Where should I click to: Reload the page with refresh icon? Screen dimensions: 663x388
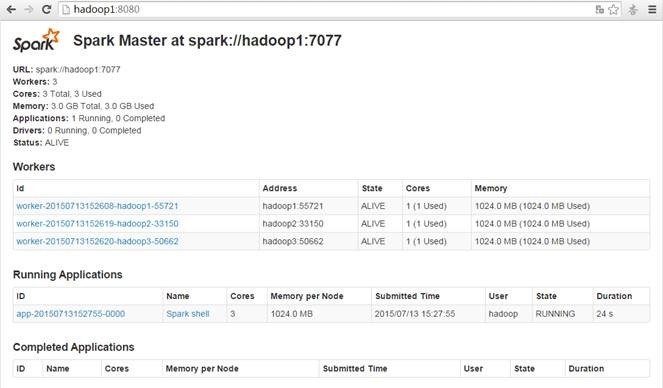click(x=46, y=9)
